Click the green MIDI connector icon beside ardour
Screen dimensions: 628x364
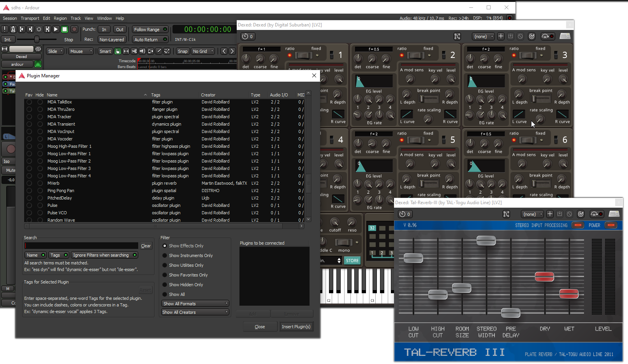coord(38,64)
